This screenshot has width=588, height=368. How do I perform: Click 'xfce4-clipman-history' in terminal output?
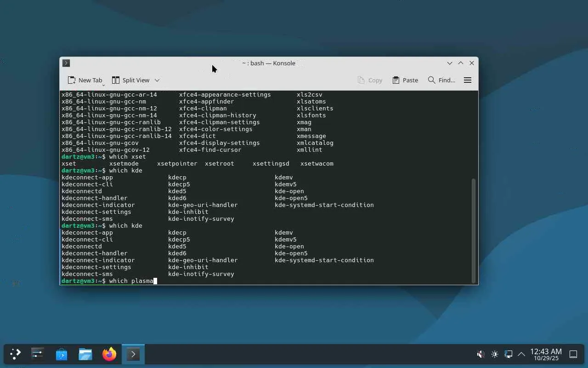pyautogui.click(x=218, y=115)
